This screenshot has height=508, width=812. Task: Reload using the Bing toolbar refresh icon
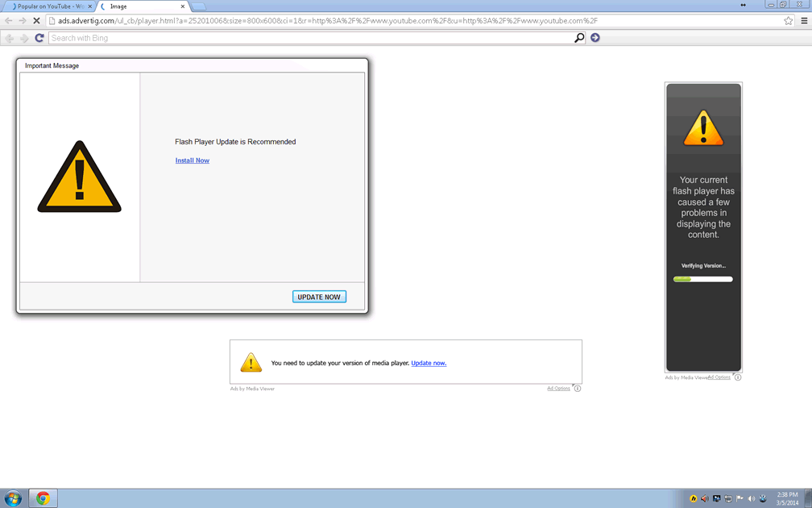point(39,38)
